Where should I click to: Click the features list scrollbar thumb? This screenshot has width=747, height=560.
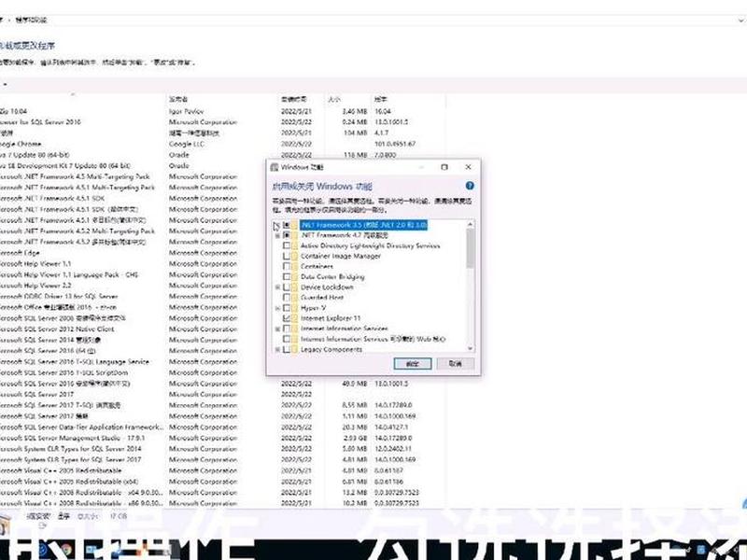pyautogui.click(x=471, y=248)
